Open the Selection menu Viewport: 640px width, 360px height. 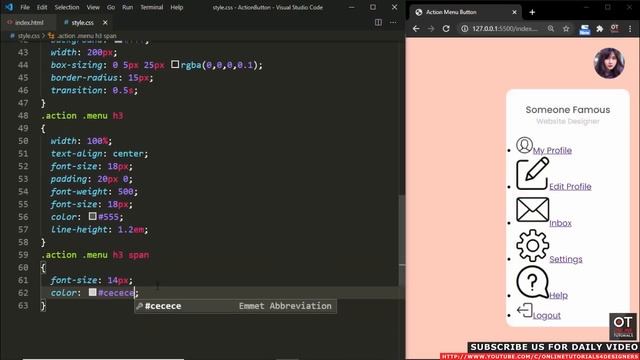[x=67, y=7]
